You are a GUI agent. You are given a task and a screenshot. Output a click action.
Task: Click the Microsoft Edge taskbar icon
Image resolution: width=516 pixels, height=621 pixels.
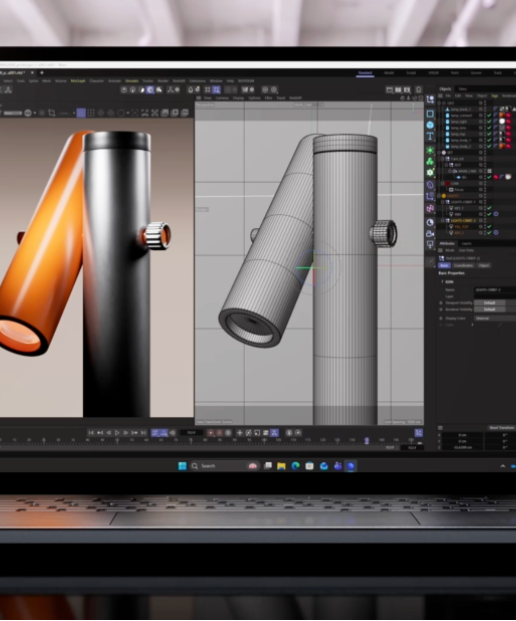tap(295, 466)
